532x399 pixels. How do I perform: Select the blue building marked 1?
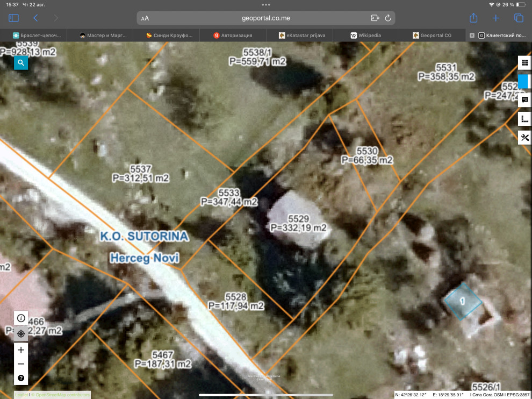462,301
